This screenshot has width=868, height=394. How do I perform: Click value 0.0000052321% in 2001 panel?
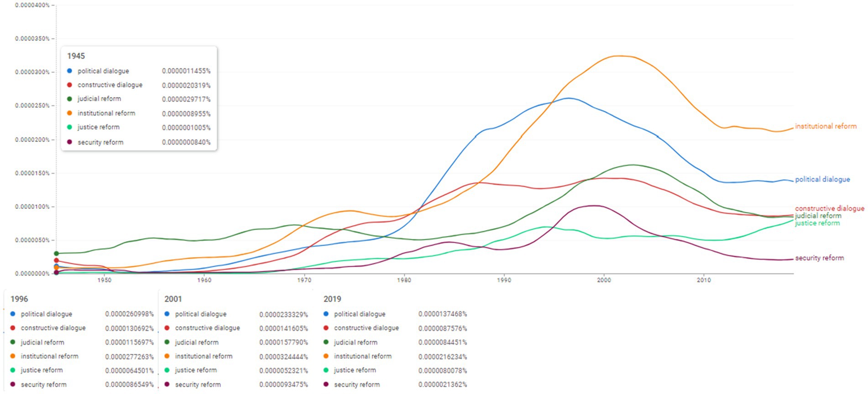(x=283, y=371)
